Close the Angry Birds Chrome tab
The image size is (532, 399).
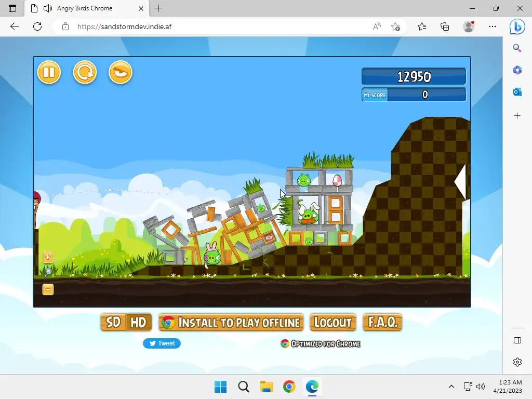point(141,8)
